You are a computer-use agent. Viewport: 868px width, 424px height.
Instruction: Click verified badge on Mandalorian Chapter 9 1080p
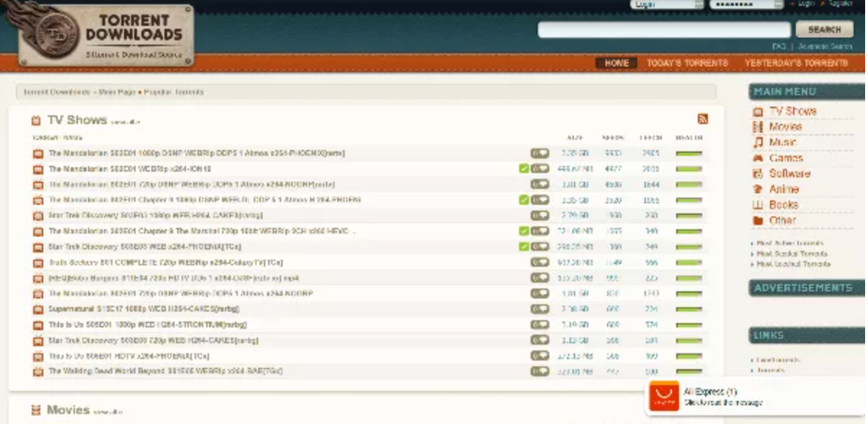click(524, 200)
